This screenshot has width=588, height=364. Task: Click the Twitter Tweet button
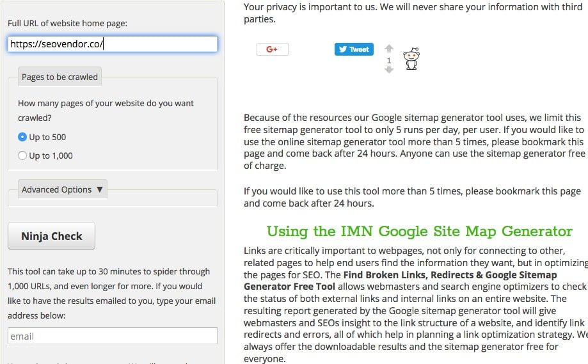[353, 49]
